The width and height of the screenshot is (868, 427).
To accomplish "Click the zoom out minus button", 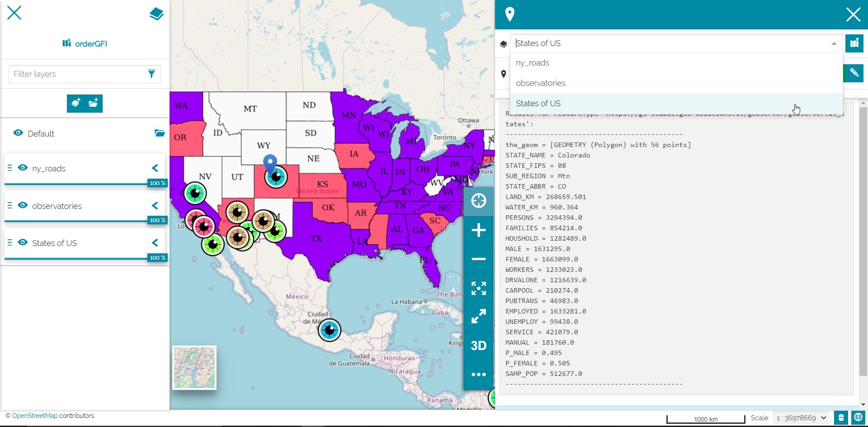I will tap(478, 259).
